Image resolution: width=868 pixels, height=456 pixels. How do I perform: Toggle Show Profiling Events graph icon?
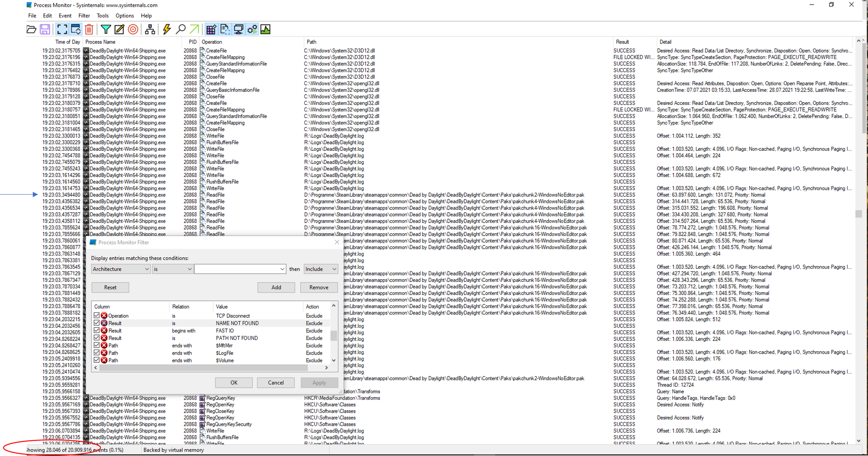pyautogui.click(x=265, y=29)
